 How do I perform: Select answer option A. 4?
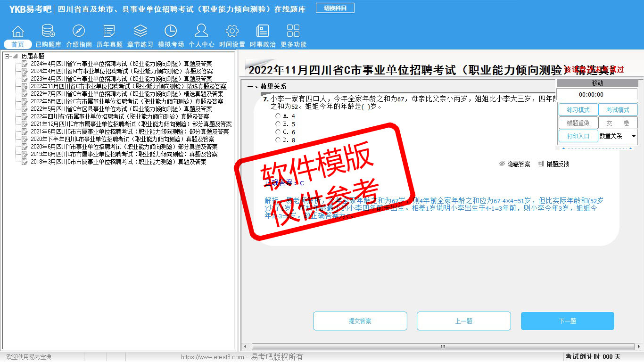[278, 116]
